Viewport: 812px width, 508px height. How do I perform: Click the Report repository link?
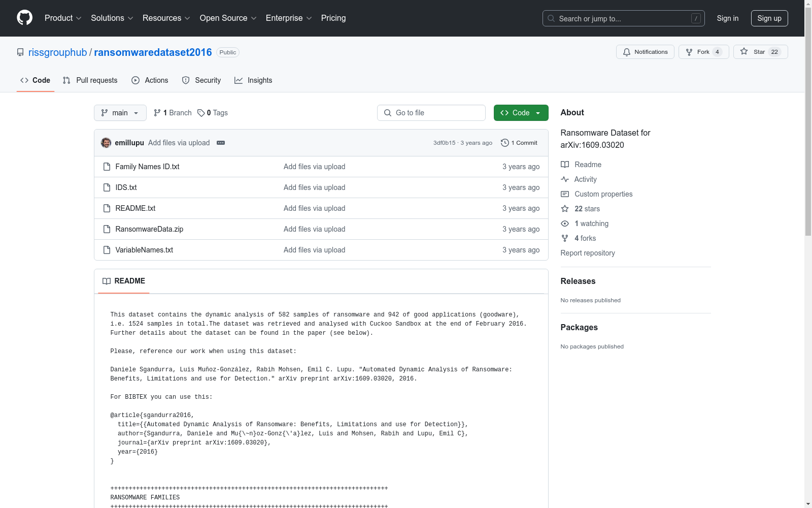click(588, 253)
